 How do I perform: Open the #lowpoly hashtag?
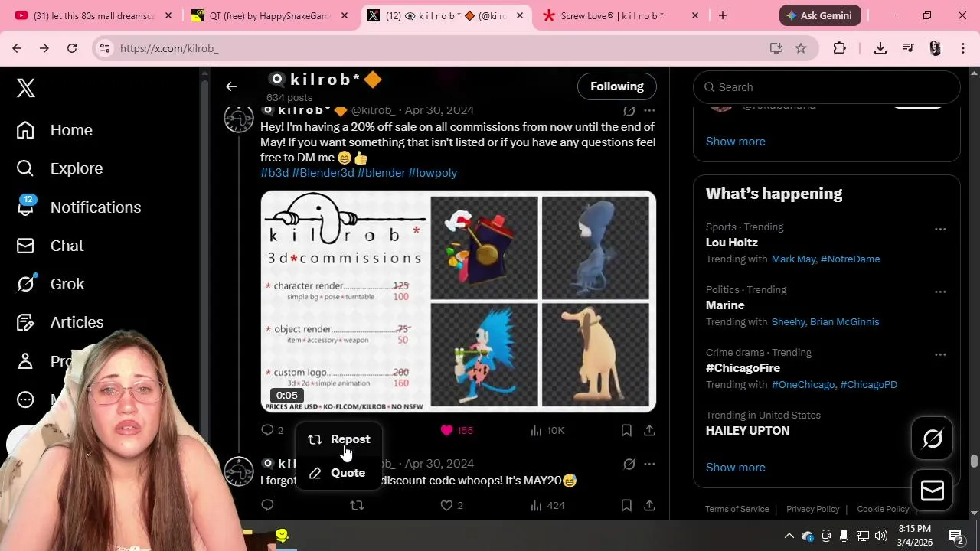click(433, 173)
